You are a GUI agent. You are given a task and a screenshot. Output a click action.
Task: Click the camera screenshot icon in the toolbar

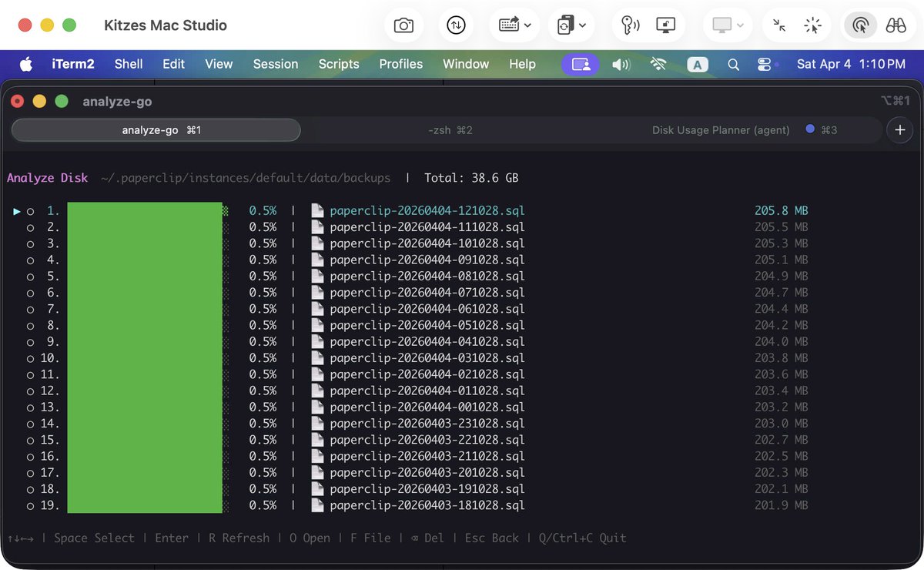click(x=403, y=25)
